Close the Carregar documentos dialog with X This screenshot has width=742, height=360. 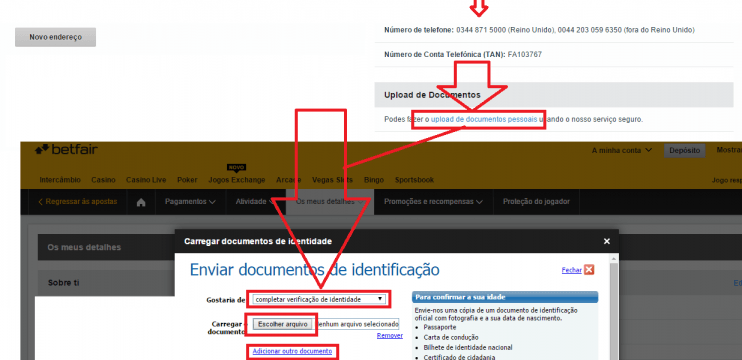pos(607,241)
